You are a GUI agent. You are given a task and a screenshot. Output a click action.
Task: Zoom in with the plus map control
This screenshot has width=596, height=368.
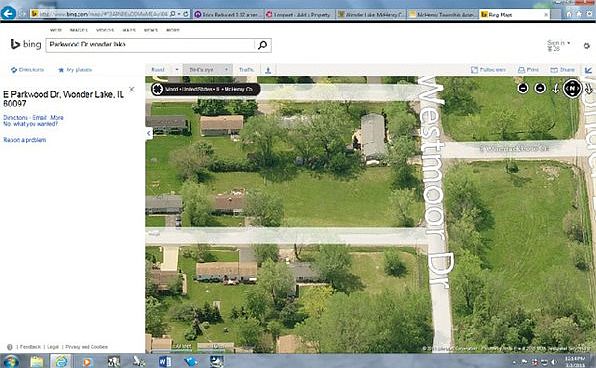point(540,88)
